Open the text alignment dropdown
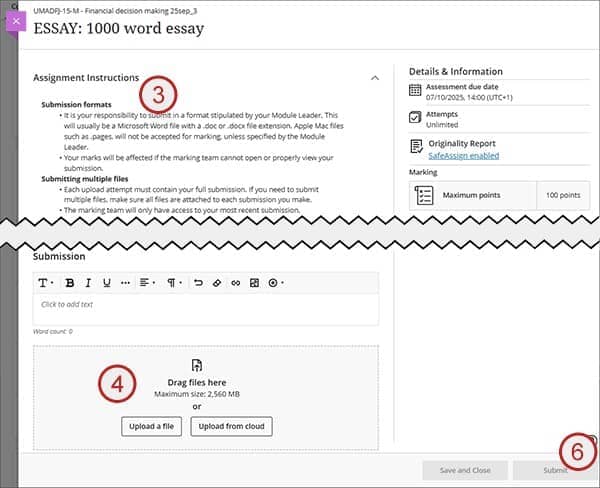This screenshot has height=488, width=600. tap(147, 283)
